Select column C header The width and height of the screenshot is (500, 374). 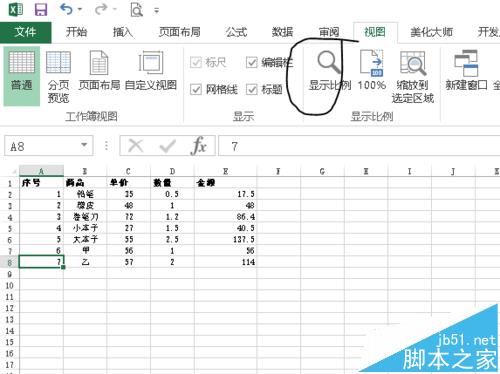(x=129, y=172)
